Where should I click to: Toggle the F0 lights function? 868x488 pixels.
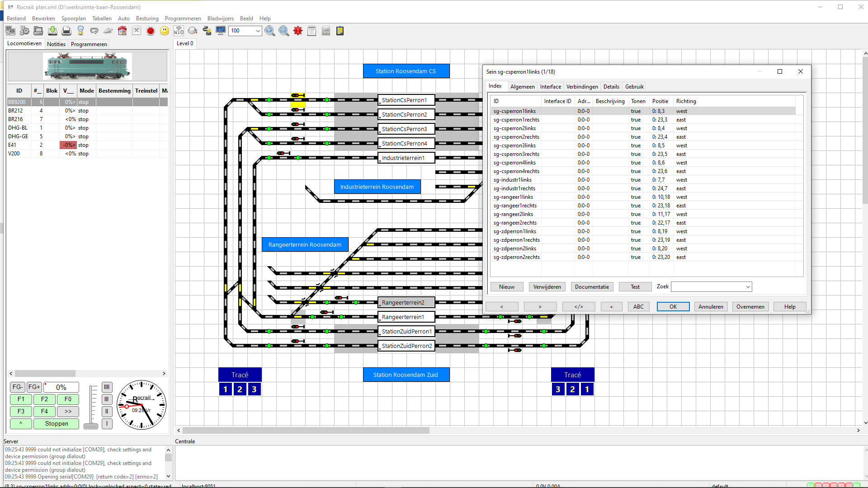(x=68, y=399)
